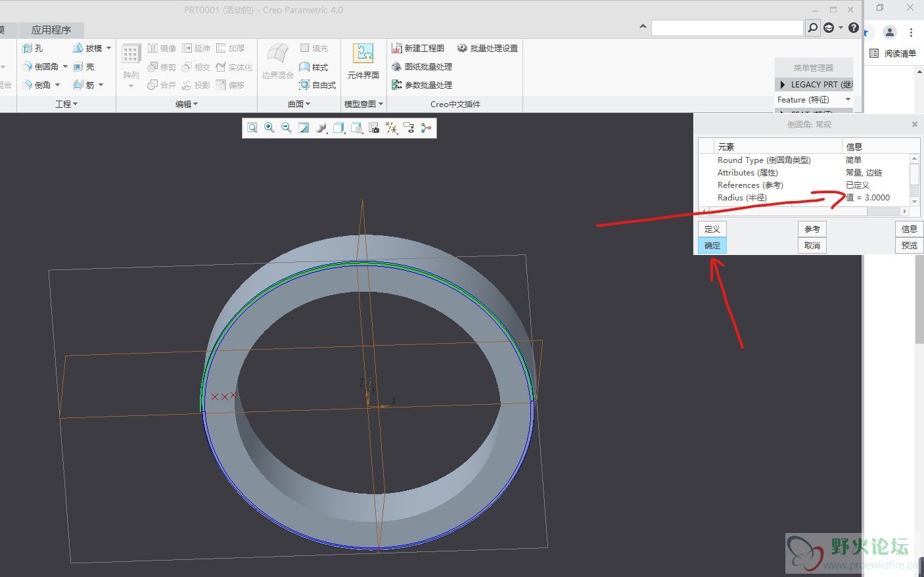The height and width of the screenshot is (577, 924).
Task: Select the 倒圆角 (Round) tool
Action: [x=40, y=66]
